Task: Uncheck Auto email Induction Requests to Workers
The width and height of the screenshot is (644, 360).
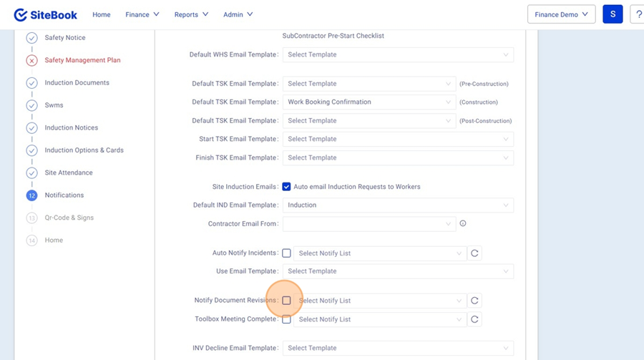Action: [x=286, y=187]
